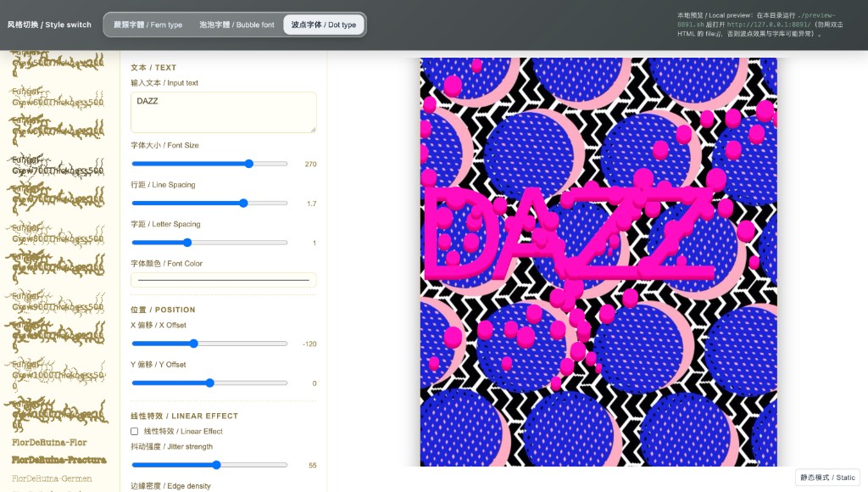This screenshot has width=868, height=492.
Task: Click the Y Offset slider handle
Action: 209,383
